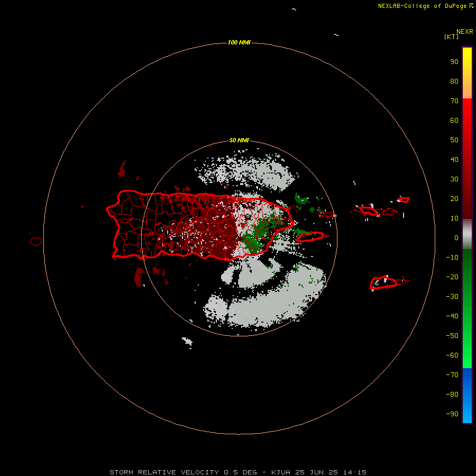Screen dimensions: 476x476
Task: Pick the blue bottom segment of color bar
Action: [x=467, y=396]
